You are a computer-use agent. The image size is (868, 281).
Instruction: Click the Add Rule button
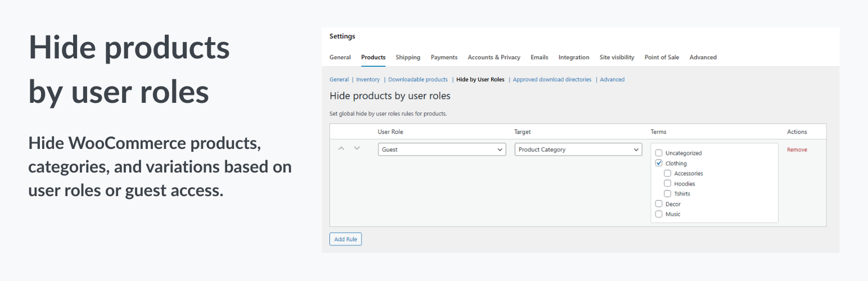[346, 239]
